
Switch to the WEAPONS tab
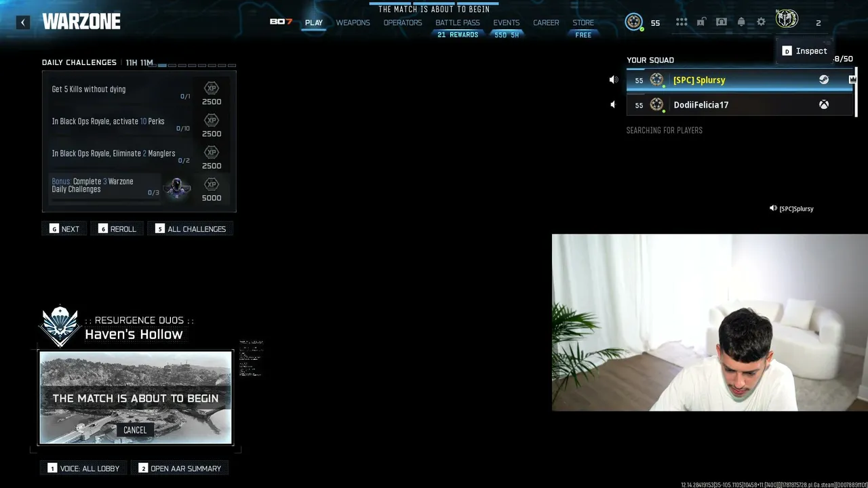coord(353,22)
